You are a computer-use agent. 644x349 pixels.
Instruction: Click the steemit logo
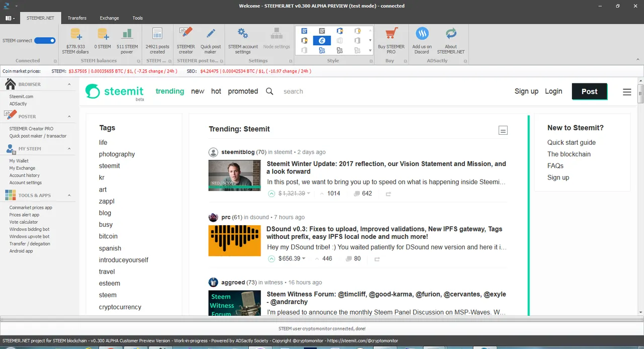114,92
